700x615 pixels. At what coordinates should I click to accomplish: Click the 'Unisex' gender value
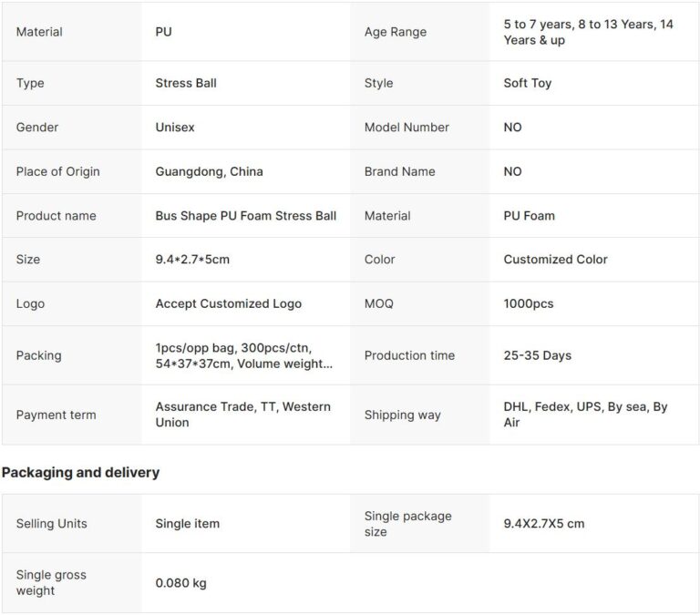click(x=175, y=128)
